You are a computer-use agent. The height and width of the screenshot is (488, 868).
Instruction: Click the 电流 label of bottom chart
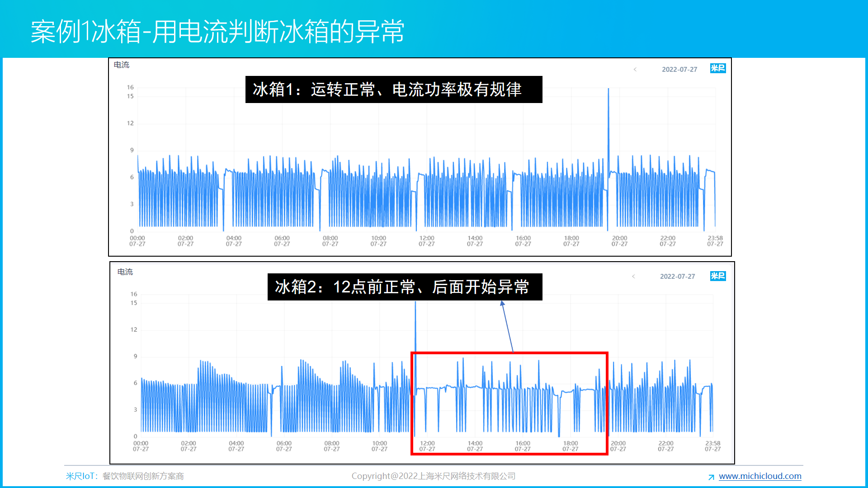point(125,272)
